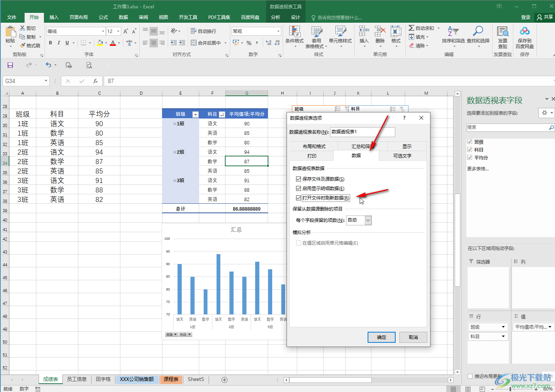Screen dimensions: 555x392
Task: Click the Cut (剪切) scissors icon
Action: click(x=23, y=28)
